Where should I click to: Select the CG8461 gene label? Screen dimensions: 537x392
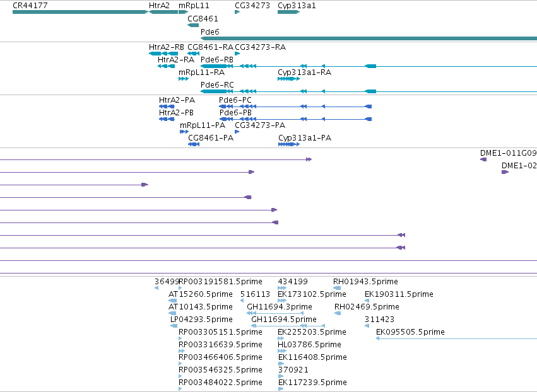203,18
